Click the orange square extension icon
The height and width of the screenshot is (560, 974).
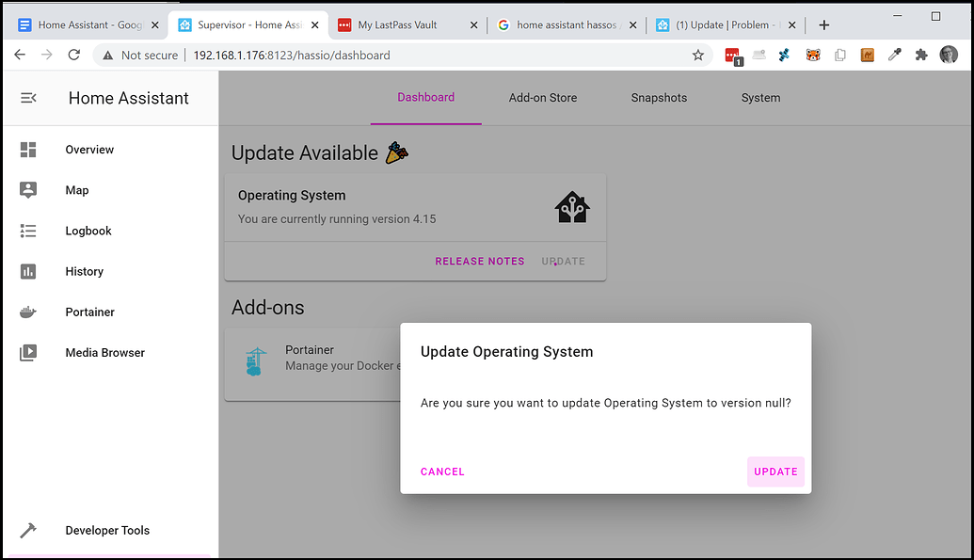coord(868,56)
